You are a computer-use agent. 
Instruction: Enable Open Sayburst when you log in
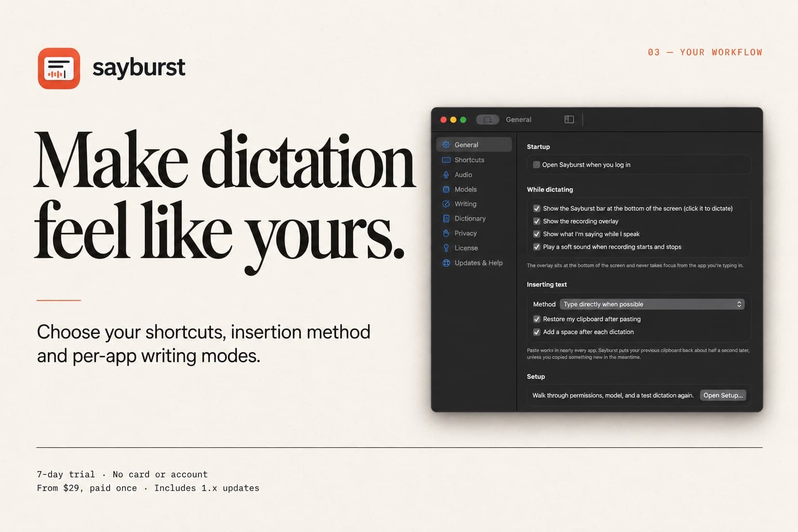(536, 165)
